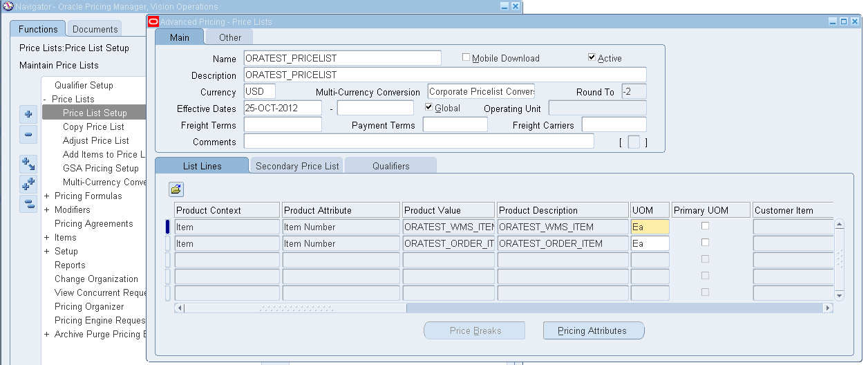
Task: Click the UOM cell for ORATEST_ORDER_ITEM
Action: pos(650,243)
